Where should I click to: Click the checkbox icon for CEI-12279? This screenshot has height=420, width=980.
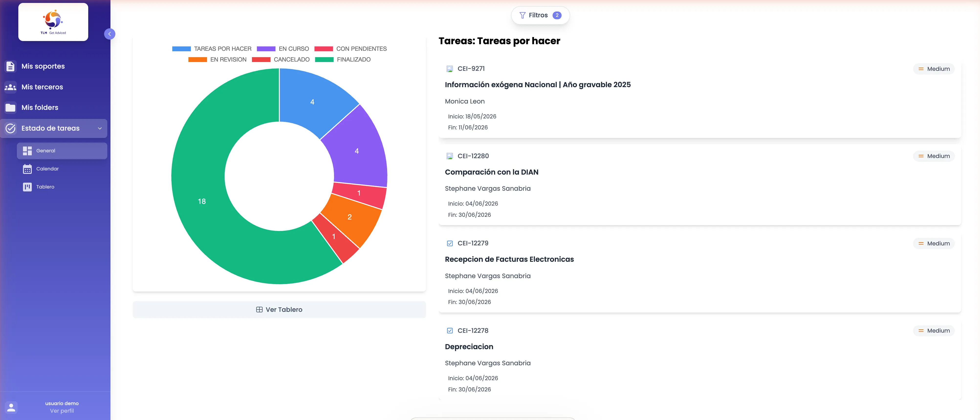[x=450, y=243]
